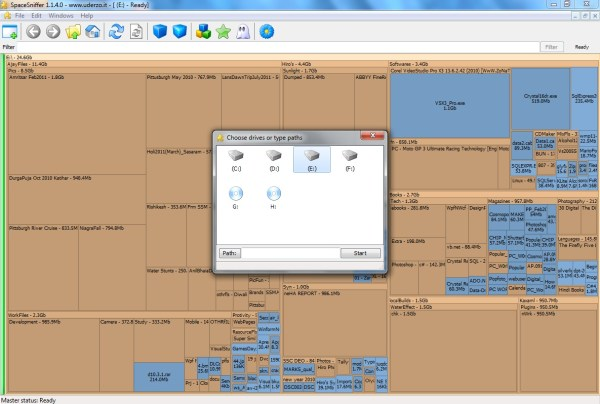Screen dimensions: 600x404
Task: Select the NeHA REPORT 986.1Mb block
Action: click(x=335, y=323)
